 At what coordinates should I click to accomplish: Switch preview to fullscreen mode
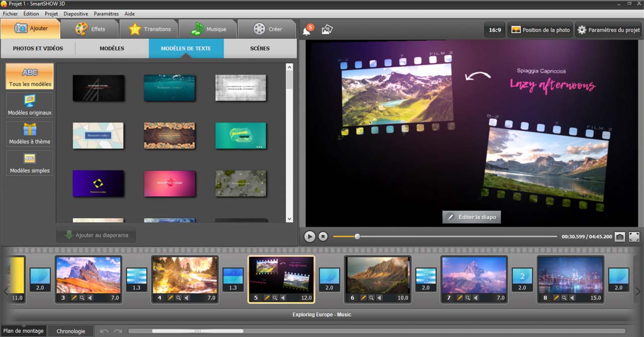pos(634,236)
